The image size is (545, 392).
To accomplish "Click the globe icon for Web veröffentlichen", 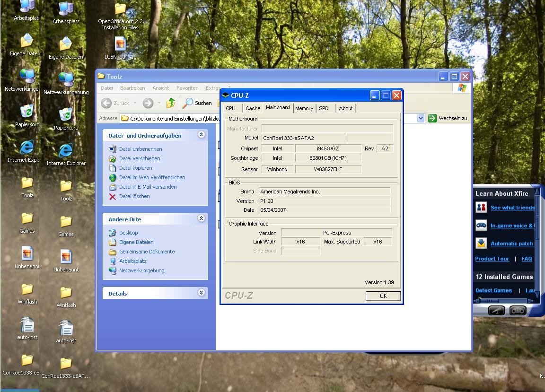I will pos(112,178).
